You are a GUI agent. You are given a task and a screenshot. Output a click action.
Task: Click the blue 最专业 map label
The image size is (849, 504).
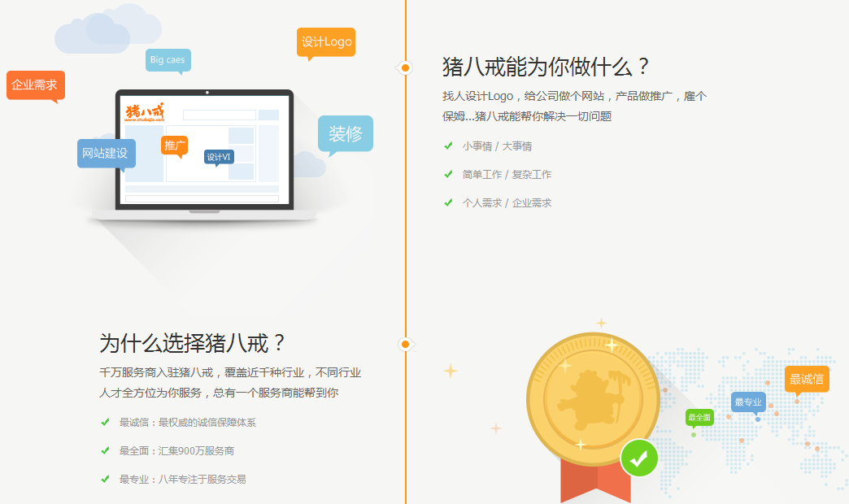pos(747,402)
